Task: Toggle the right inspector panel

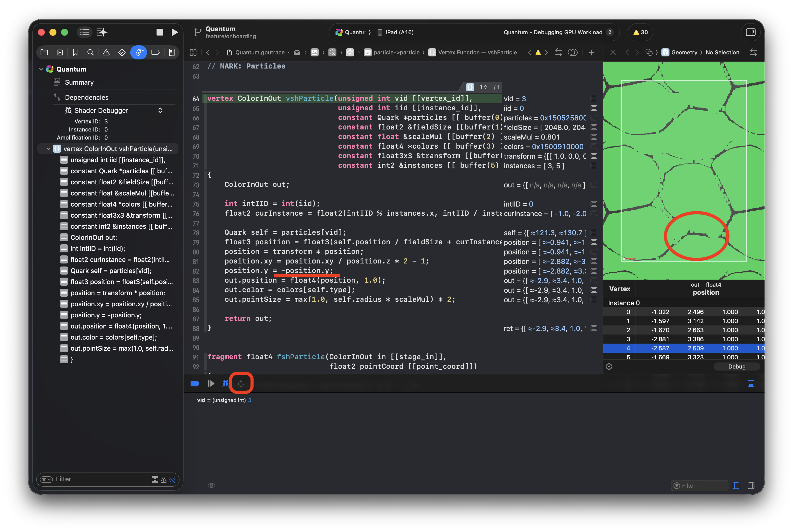Action: 750,32
